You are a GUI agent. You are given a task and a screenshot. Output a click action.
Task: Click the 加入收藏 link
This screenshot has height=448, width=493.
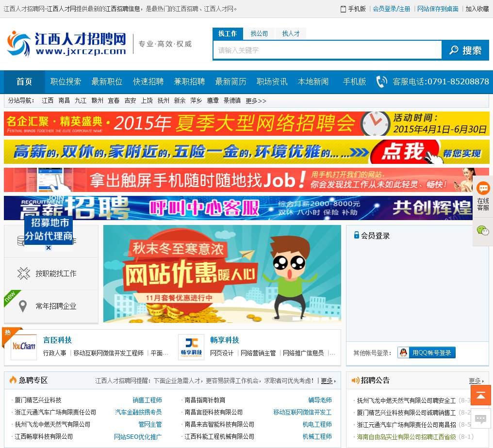coord(477,9)
